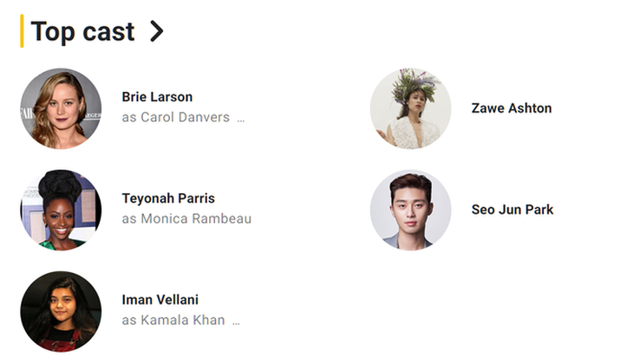
Task: Click the 'as Monica Rambeau' character link
Action: click(x=186, y=218)
